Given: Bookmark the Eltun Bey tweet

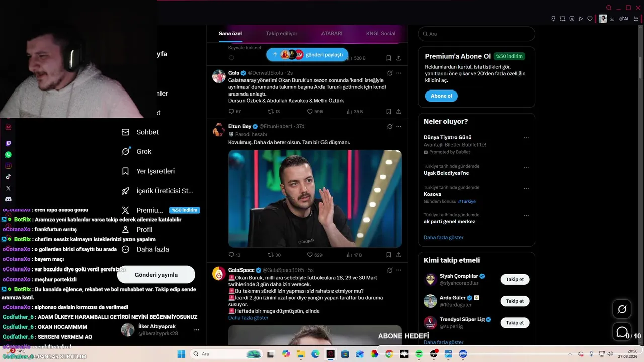Looking at the screenshot, I should pyautogui.click(x=389, y=255).
